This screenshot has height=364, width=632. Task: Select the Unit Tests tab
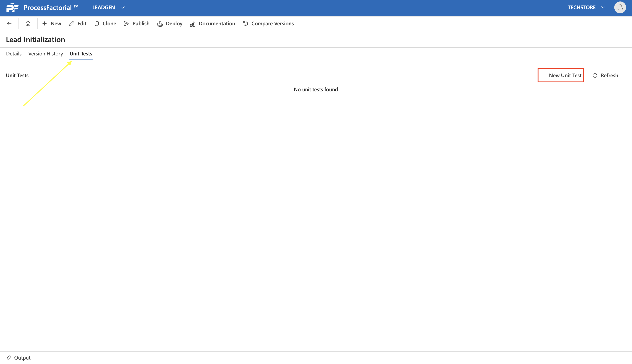(x=81, y=54)
